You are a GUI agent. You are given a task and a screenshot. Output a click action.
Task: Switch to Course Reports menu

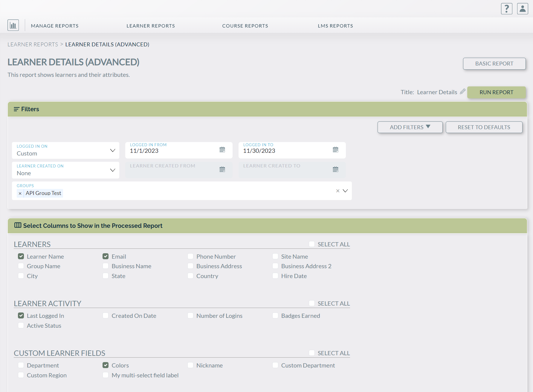[245, 26]
